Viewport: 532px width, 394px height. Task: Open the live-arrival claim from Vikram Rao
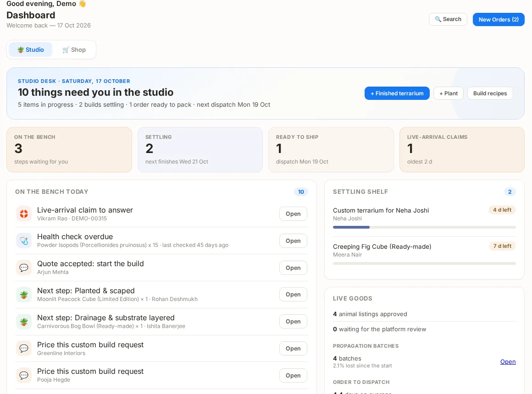293,214
